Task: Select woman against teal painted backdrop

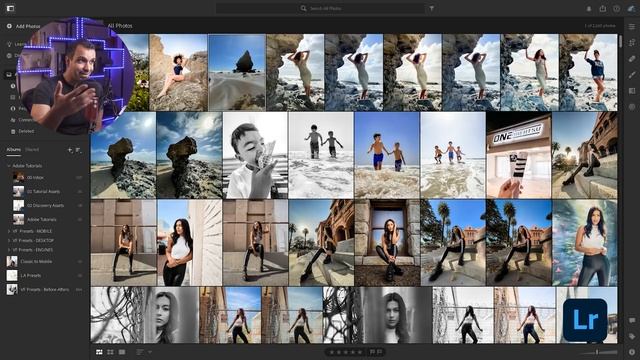Action: tap(584, 242)
